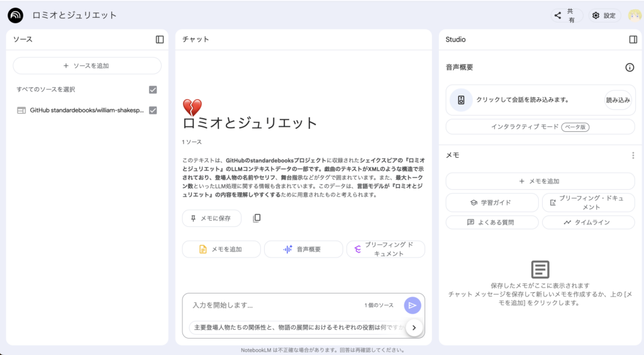The height and width of the screenshot is (355, 644).
Task: Click 読み込み to load the audio conversation
Action: [x=618, y=100]
